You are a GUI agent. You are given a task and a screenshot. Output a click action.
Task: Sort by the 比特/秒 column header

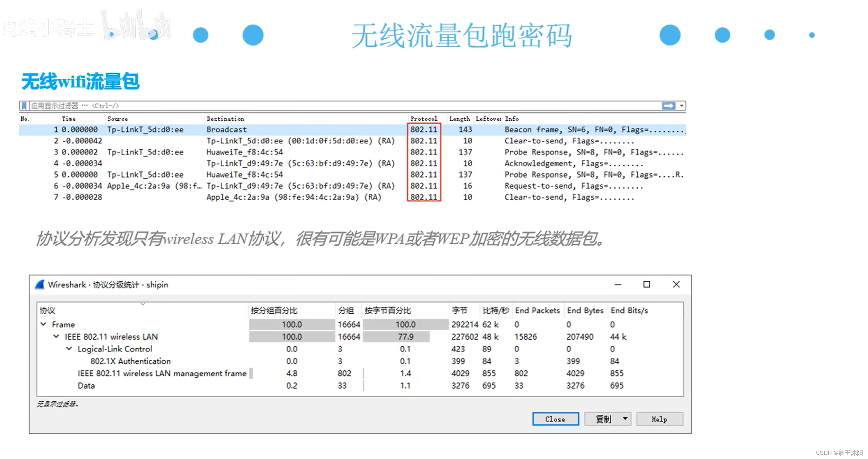(x=496, y=311)
